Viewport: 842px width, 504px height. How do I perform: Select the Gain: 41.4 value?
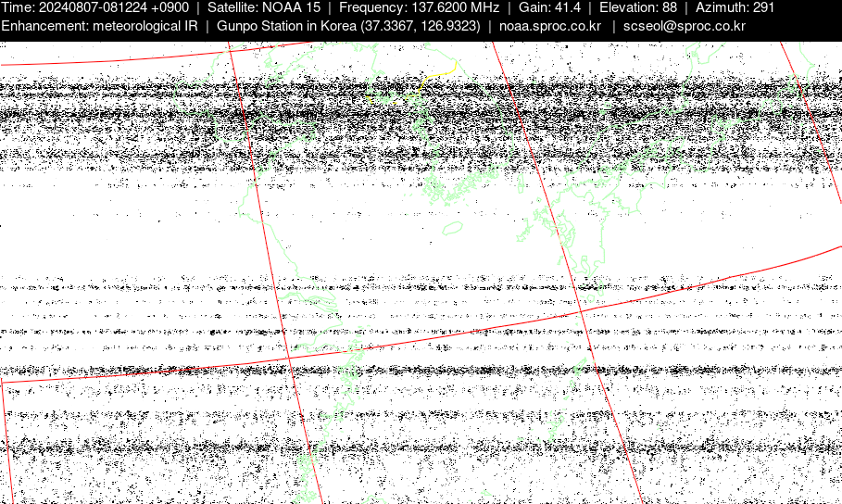coord(549,7)
